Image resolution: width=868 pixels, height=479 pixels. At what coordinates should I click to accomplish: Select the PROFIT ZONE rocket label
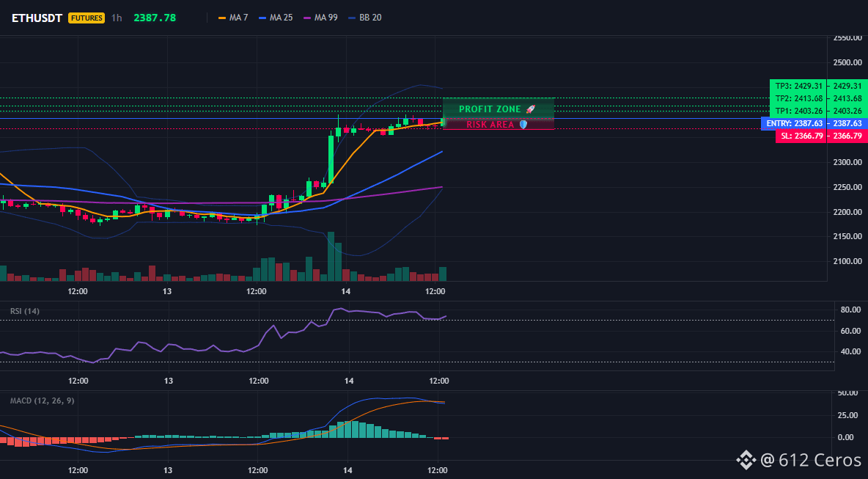(x=499, y=109)
